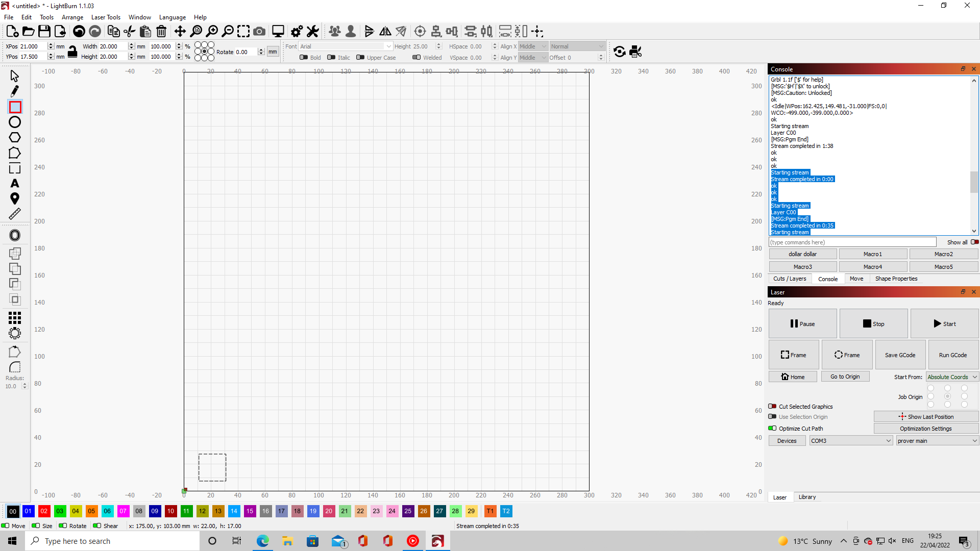Image resolution: width=980 pixels, height=551 pixels.
Task: Enable Cut Selected Graphics toggle
Action: (772, 407)
